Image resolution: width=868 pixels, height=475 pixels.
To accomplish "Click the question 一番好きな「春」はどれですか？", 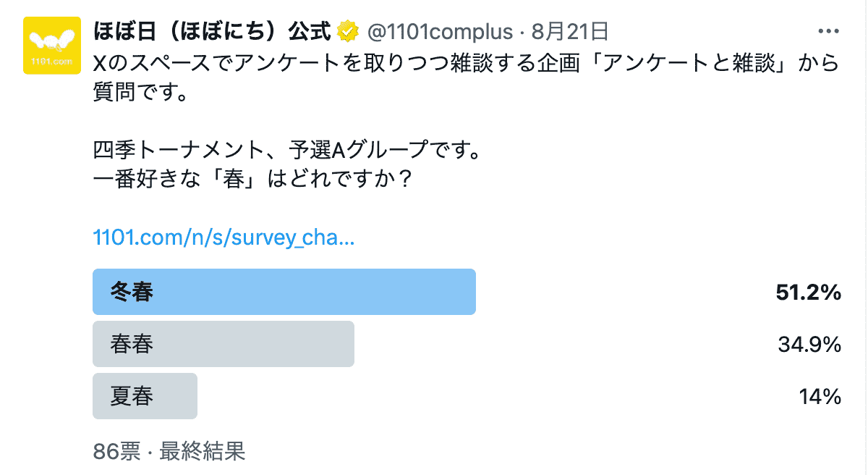I will (x=253, y=178).
